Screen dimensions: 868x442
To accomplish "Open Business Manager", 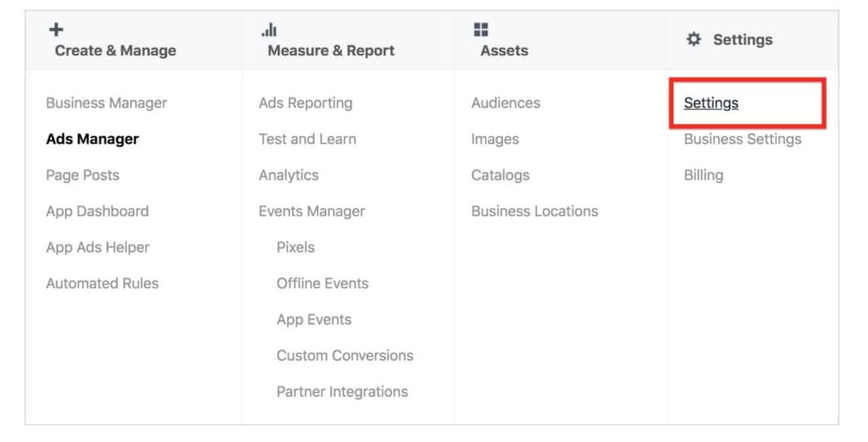I will click(x=106, y=103).
